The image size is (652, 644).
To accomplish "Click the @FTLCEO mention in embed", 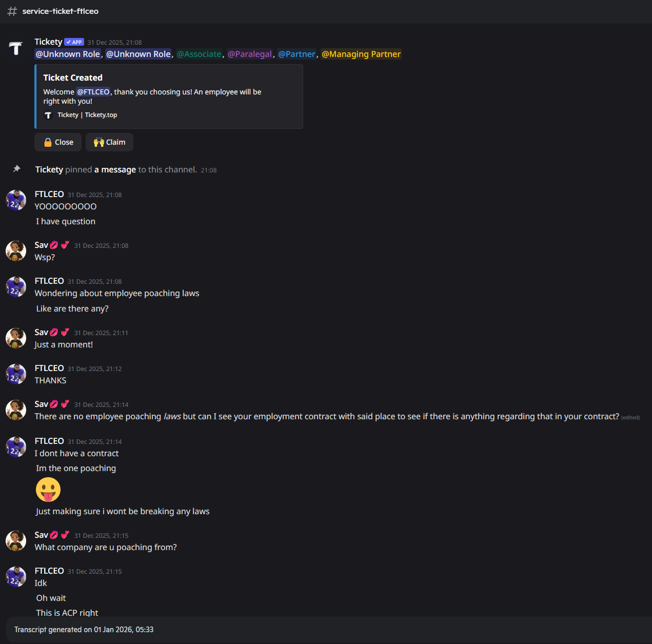I will point(93,92).
